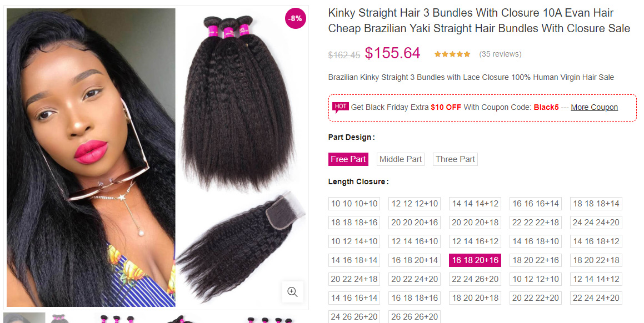
Task: Click the product title text
Action: click(479, 21)
